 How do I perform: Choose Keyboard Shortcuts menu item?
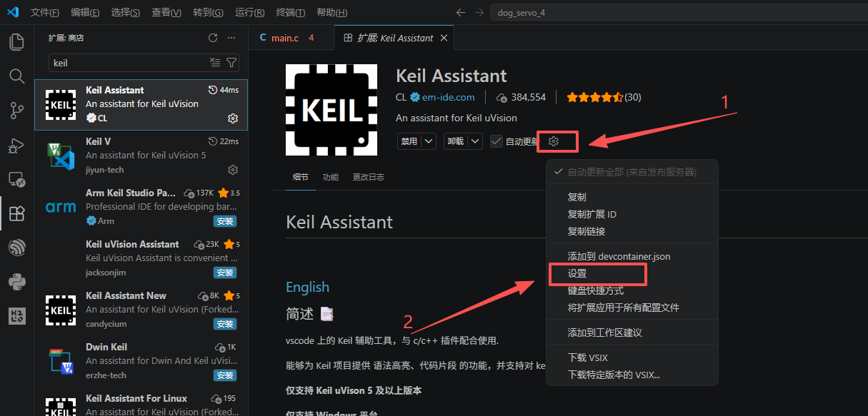[632, 290]
